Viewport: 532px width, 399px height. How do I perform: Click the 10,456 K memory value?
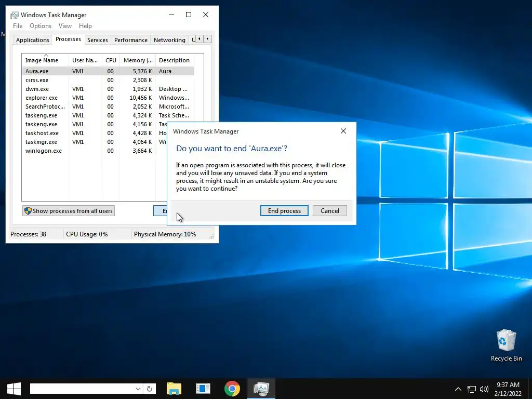(140, 98)
